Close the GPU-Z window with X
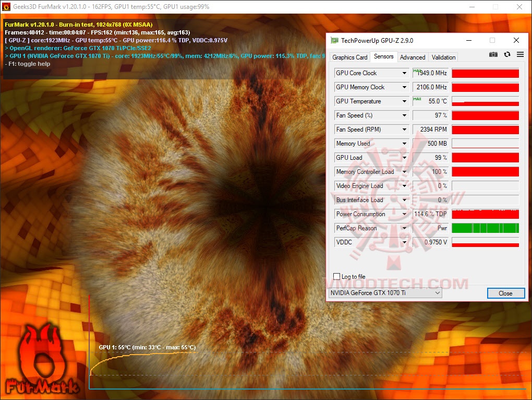The height and width of the screenshot is (400, 532). point(516,40)
